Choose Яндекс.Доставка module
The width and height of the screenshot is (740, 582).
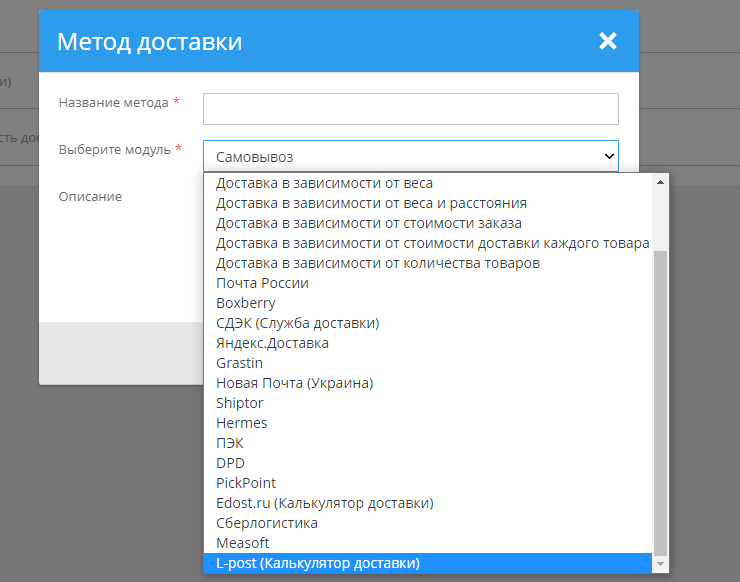[272, 343]
